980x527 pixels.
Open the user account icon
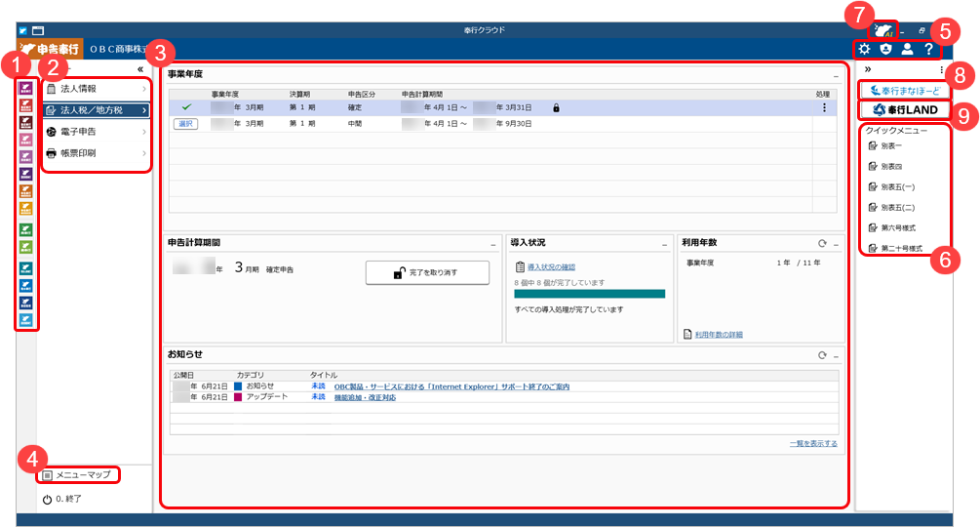(907, 49)
